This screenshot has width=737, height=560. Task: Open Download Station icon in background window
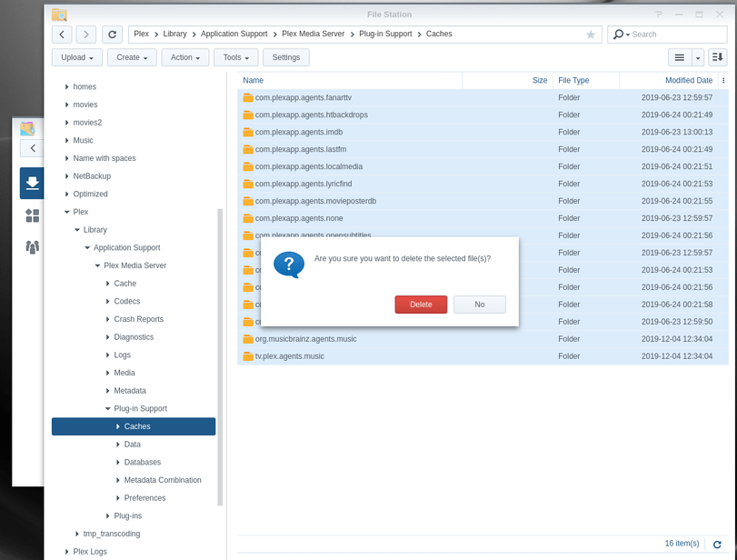coord(32,183)
